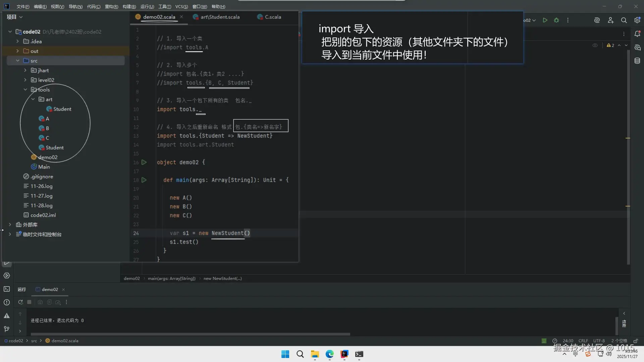Viewport: 644px width, 362px height.
Task: Expand the out folder
Action: click(x=17, y=51)
